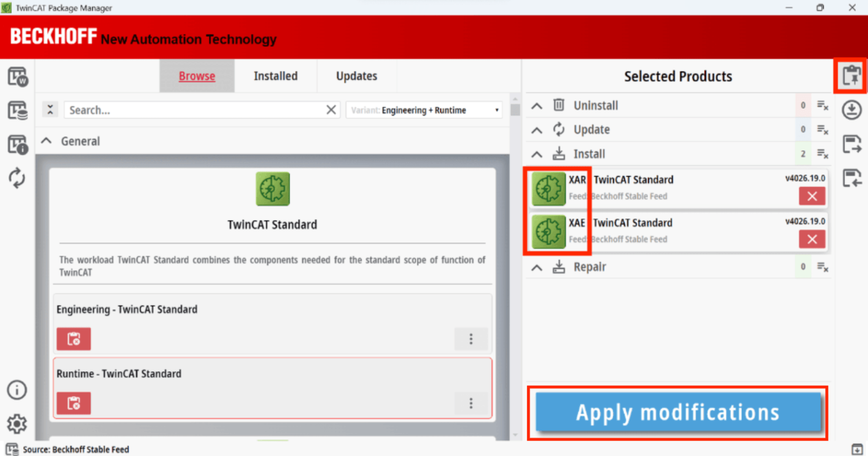
Task: Open more options for Engineering - TwinCAT Standard
Action: coord(471,339)
